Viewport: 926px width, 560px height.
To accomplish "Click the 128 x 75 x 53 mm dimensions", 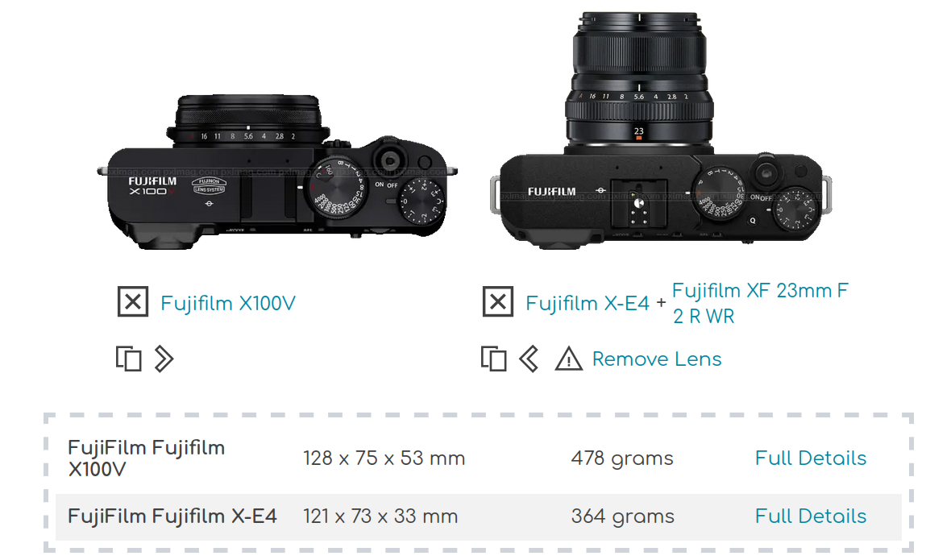I will coord(384,458).
